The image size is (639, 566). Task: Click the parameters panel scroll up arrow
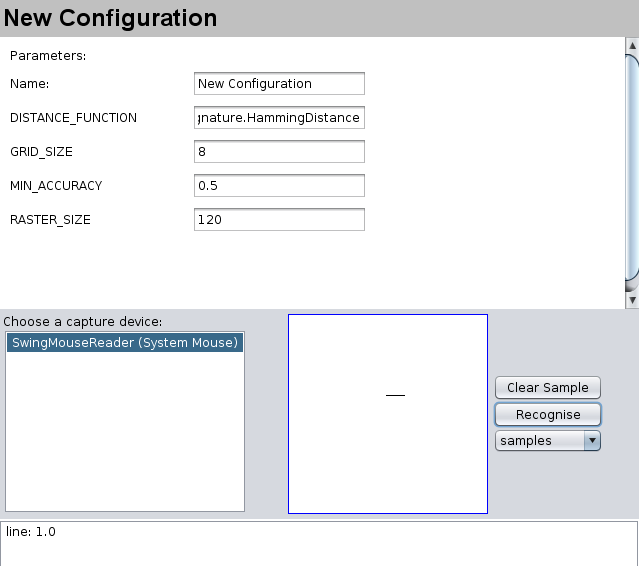click(x=631, y=45)
